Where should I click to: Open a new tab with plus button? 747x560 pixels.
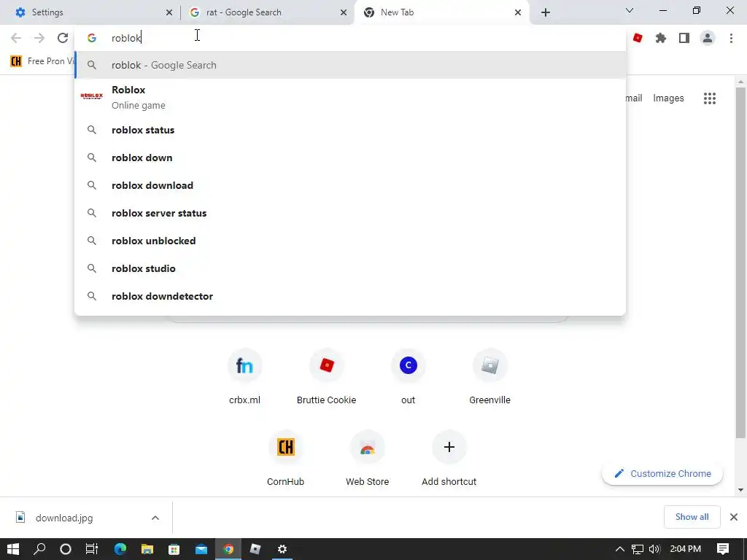point(546,12)
